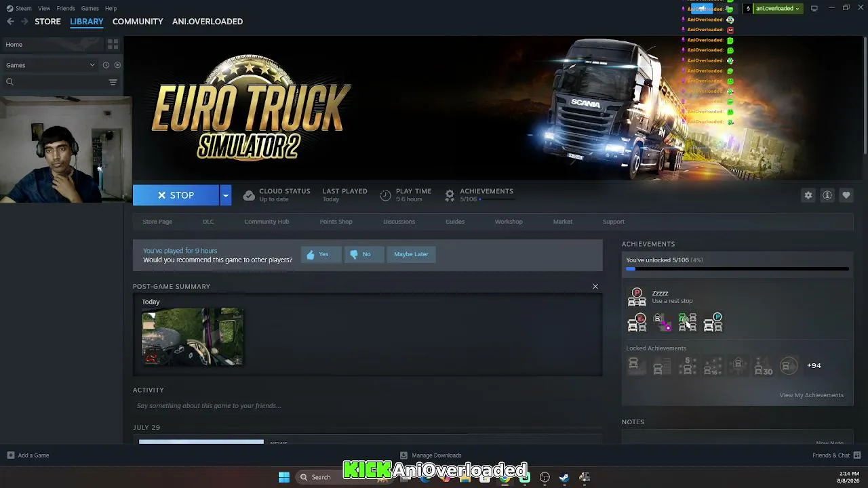Click Add a Game
The image size is (868, 488).
(x=28, y=455)
